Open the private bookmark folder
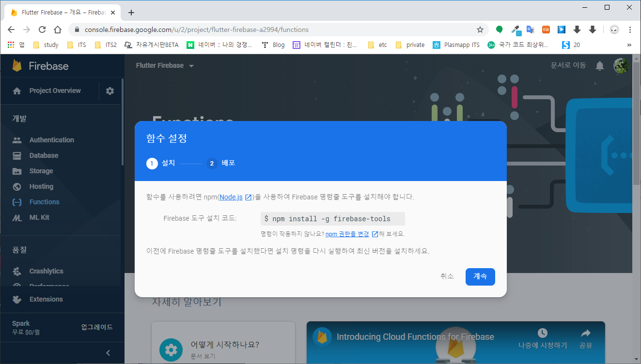This screenshot has height=364, width=641. 410,45
